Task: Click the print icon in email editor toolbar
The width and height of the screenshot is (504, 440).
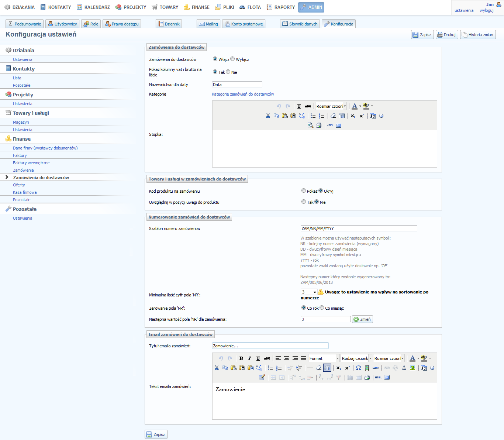Action: tap(367, 378)
